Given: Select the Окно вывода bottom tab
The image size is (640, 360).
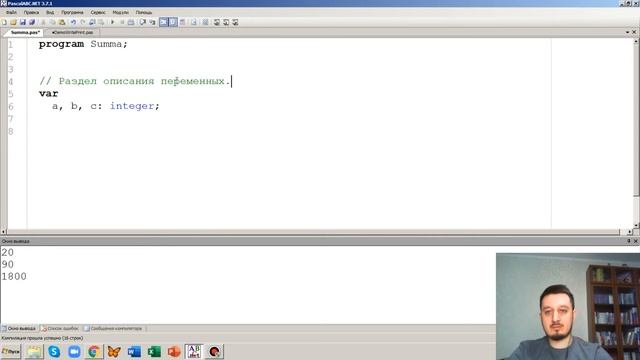Looking at the screenshot, I should pos(19,329).
